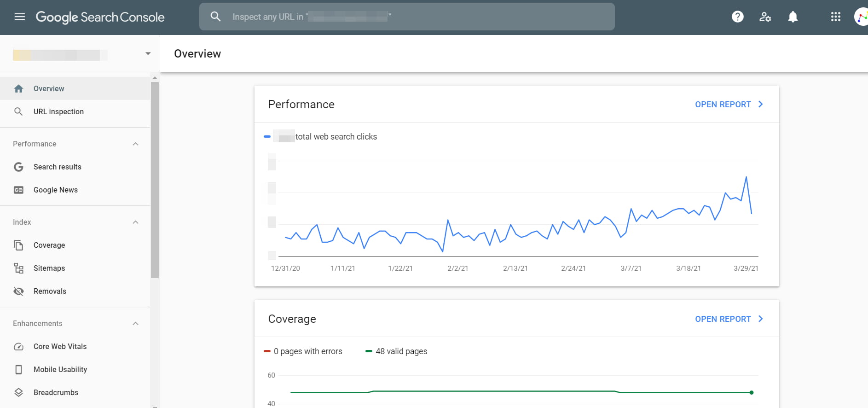Open Removals in the sidebar
Screen dimensions: 868x408
click(x=75, y=291)
